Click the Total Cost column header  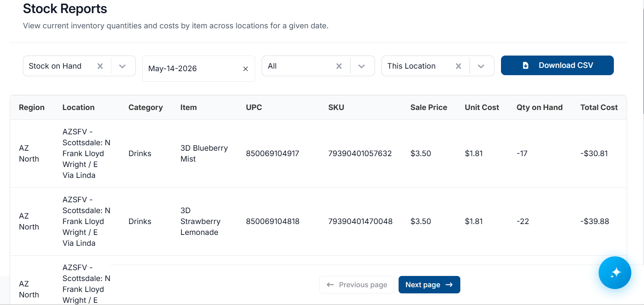click(599, 107)
